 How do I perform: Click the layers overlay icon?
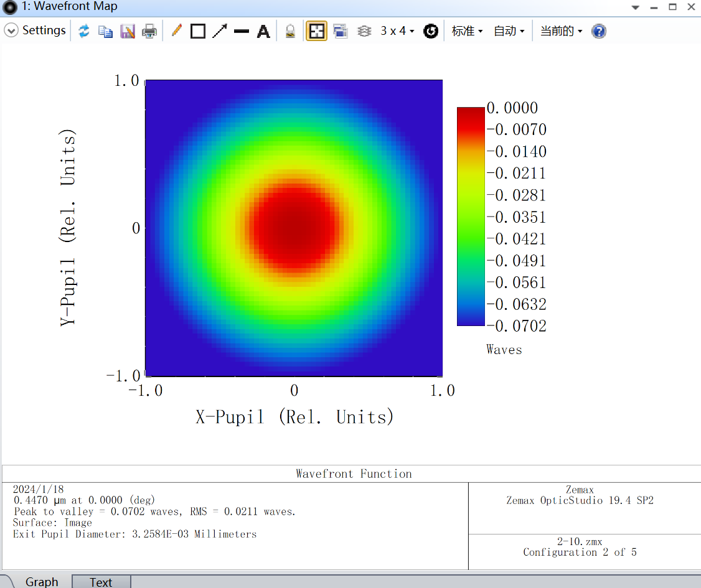(x=364, y=31)
